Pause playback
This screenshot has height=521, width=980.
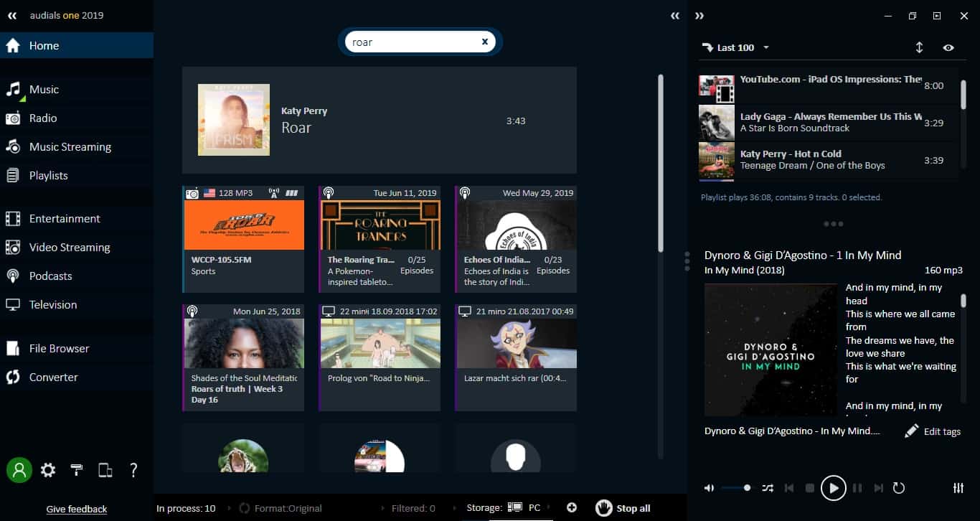(857, 488)
